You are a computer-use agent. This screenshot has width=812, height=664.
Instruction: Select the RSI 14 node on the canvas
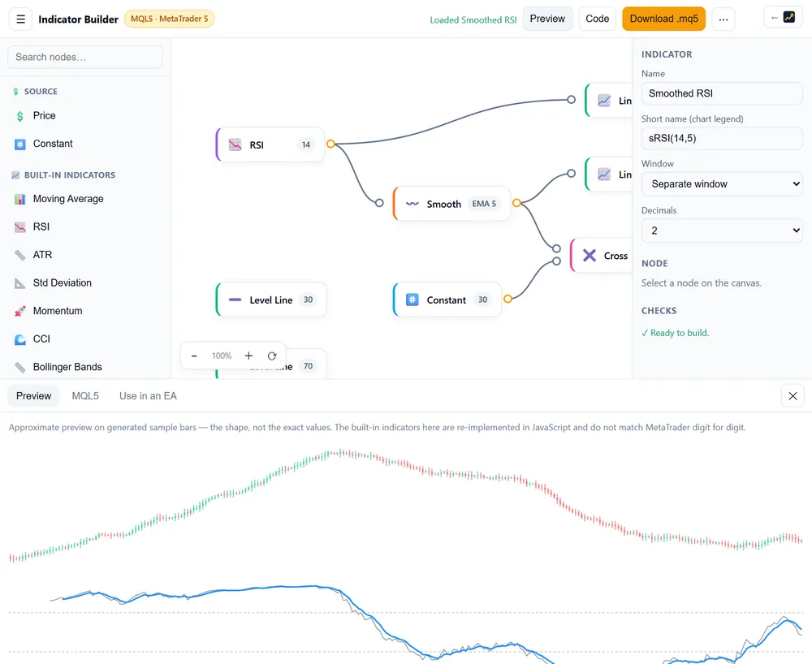click(270, 144)
